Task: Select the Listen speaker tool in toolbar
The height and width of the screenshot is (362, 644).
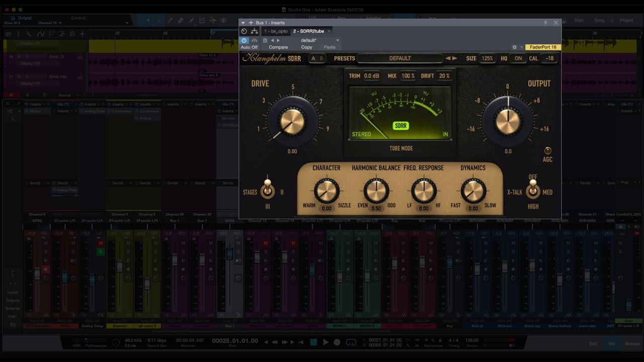Action: pyautogui.click(x=224, y=21)
